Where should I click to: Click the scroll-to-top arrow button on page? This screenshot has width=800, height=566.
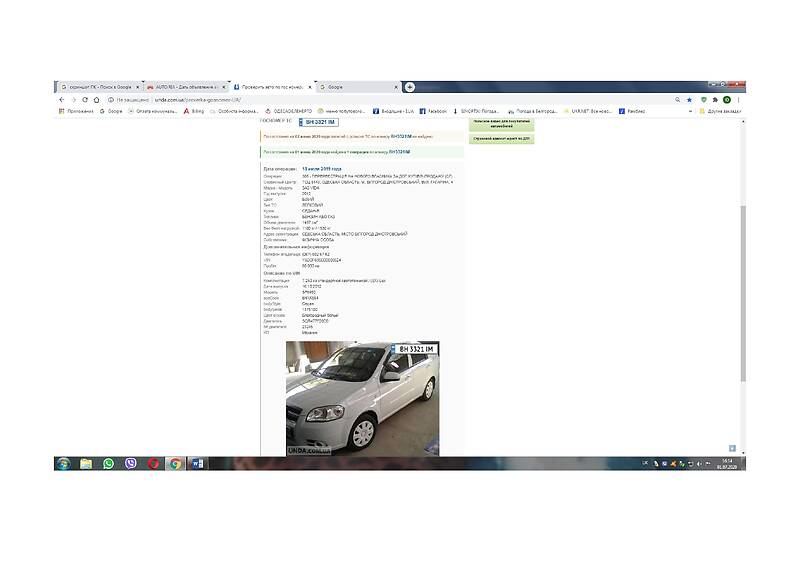(732, 448)
